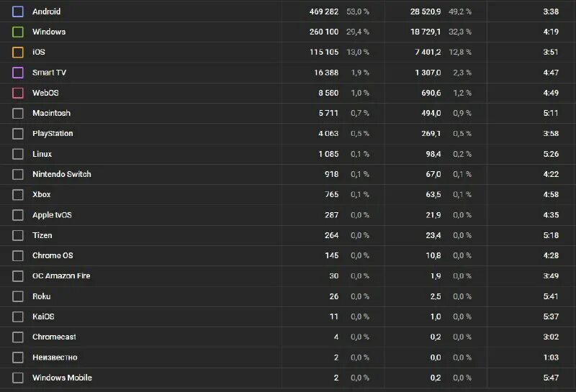Toggle the orange iOS checkbox

coord(17,52)
